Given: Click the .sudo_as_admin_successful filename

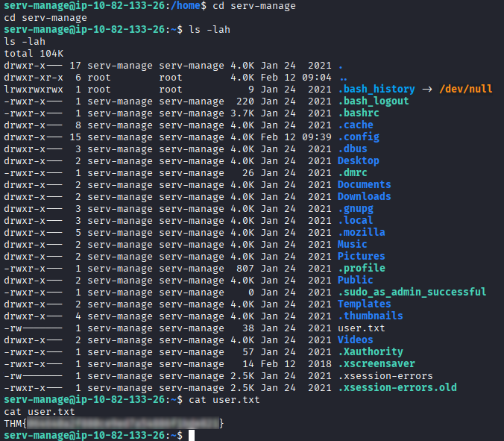Looking at the screenshot, I should coord(412,292).
